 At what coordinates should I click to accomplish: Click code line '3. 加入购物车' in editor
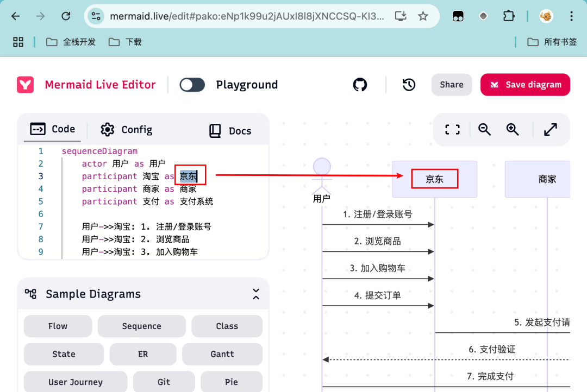140,252
